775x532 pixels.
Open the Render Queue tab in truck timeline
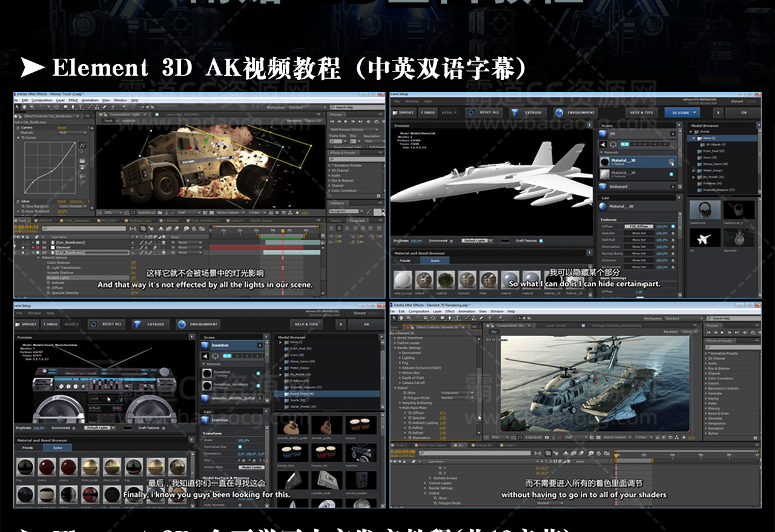262,221
